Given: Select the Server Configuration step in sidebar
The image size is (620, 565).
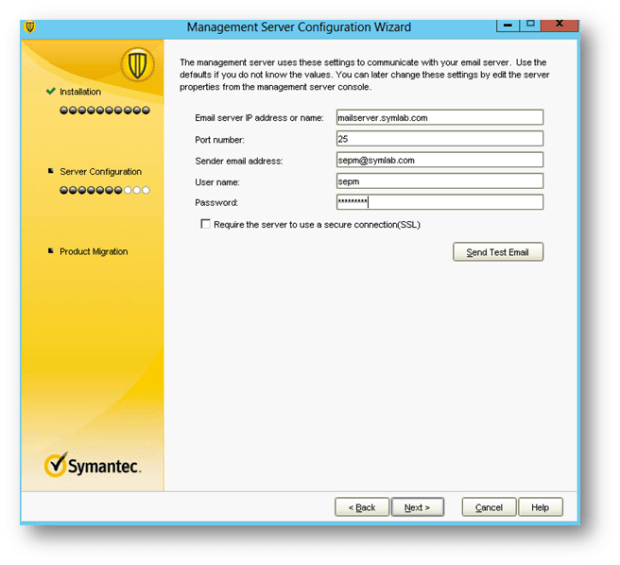Looking at the screenshot, I should (x=100, y=172).
